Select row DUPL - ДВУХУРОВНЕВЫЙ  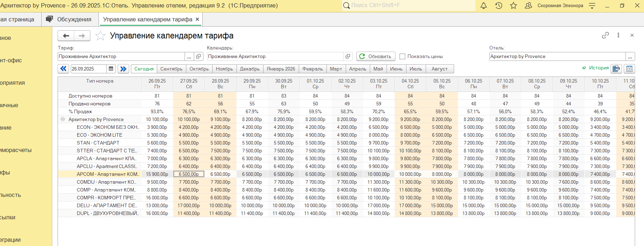click(x=107, y=213)
